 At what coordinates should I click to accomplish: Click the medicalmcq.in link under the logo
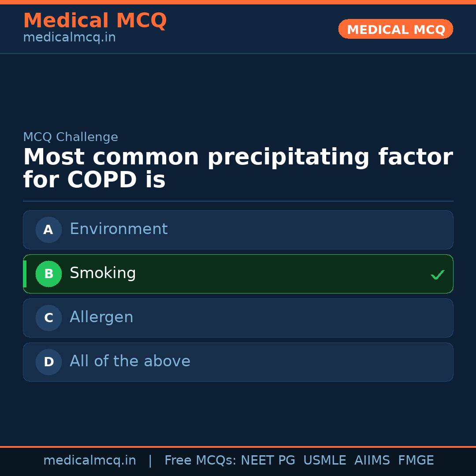click(x=69, y=37)
